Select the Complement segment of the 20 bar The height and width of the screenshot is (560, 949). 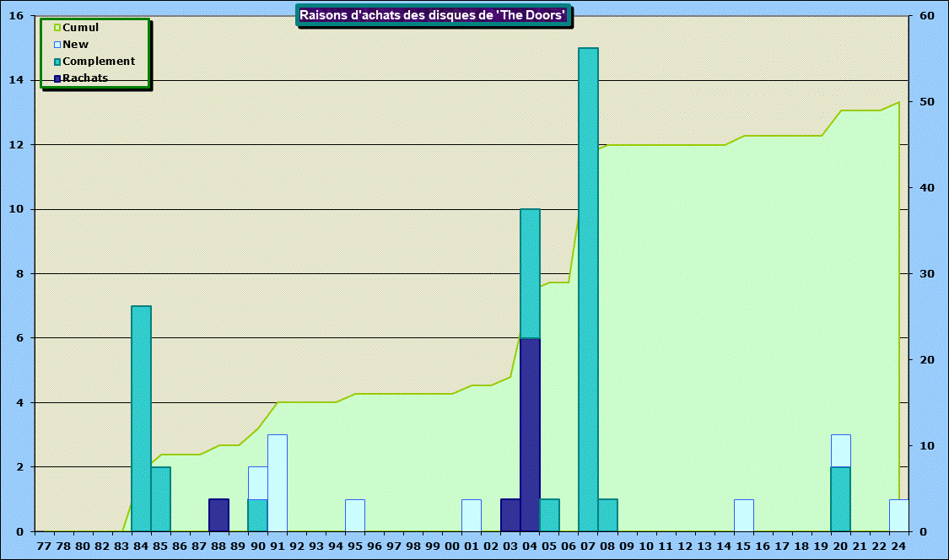point(840,499)
